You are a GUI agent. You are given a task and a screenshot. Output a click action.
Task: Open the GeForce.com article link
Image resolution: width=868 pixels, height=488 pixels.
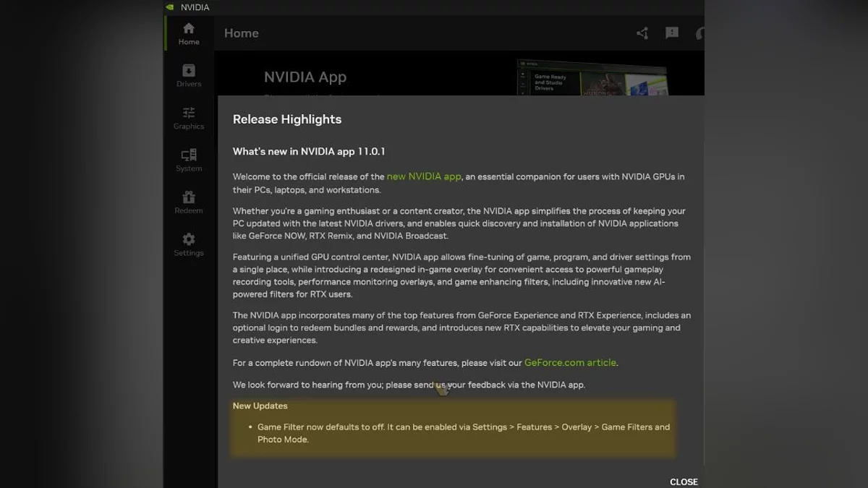click(570, 363)
